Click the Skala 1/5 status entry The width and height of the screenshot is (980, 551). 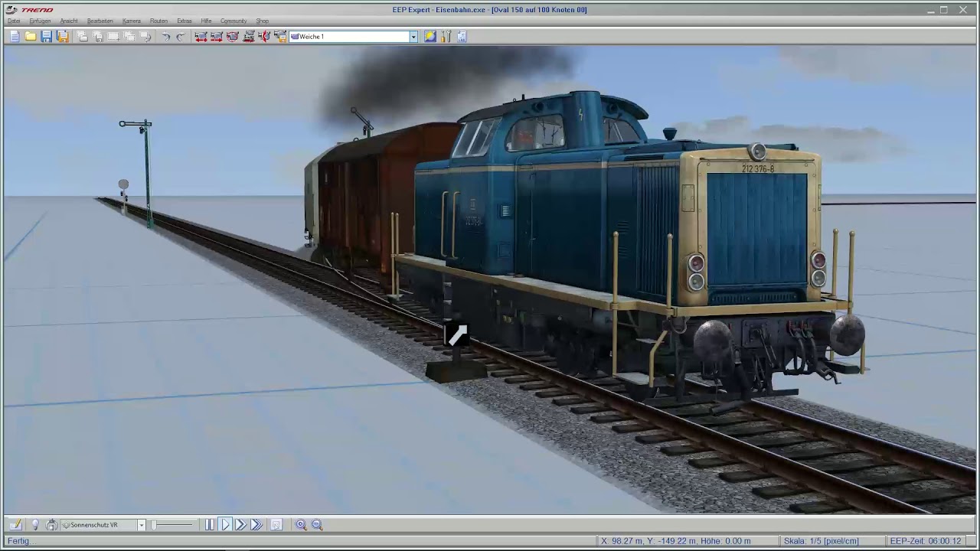tap(822, 541)
